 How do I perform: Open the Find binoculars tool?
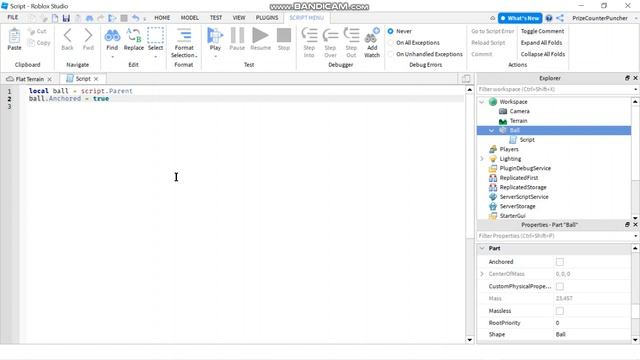112,36
